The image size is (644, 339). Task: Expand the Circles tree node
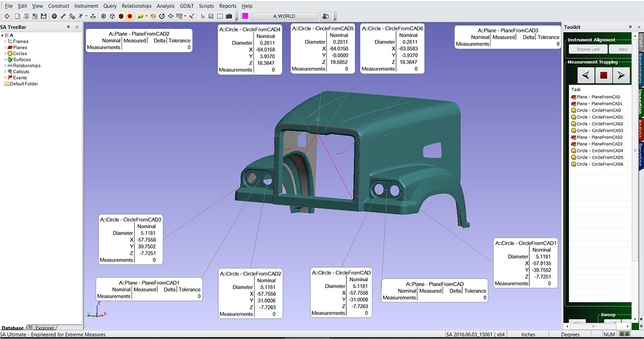coord(6,54)
